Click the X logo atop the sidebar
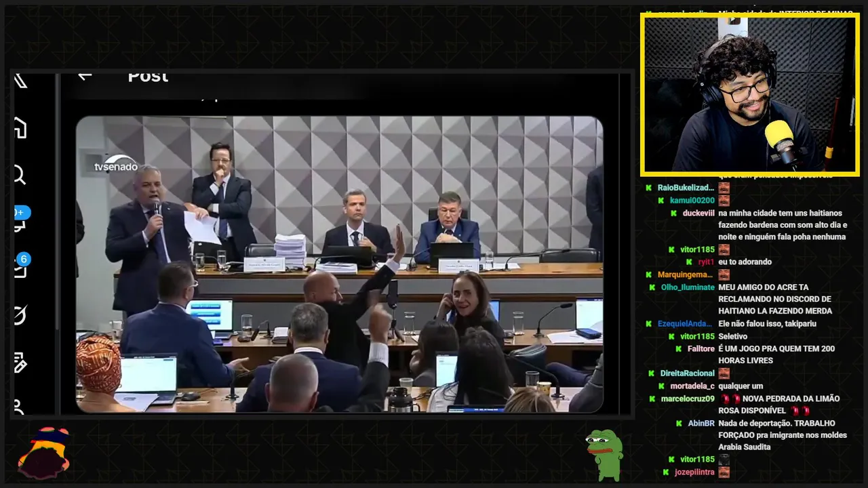Viewport: 868px width, 488px height. click(x=20, y=81)
